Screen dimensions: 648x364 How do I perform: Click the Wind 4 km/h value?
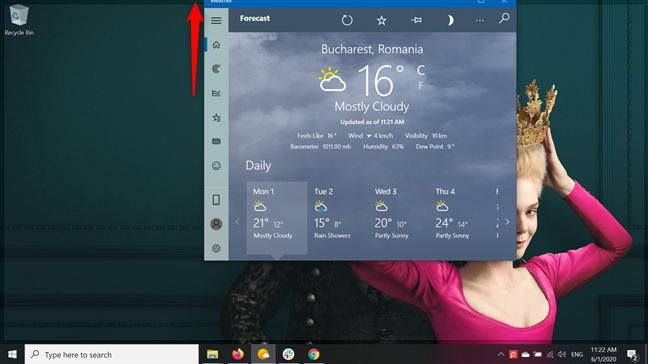click(x=370, y=136)
